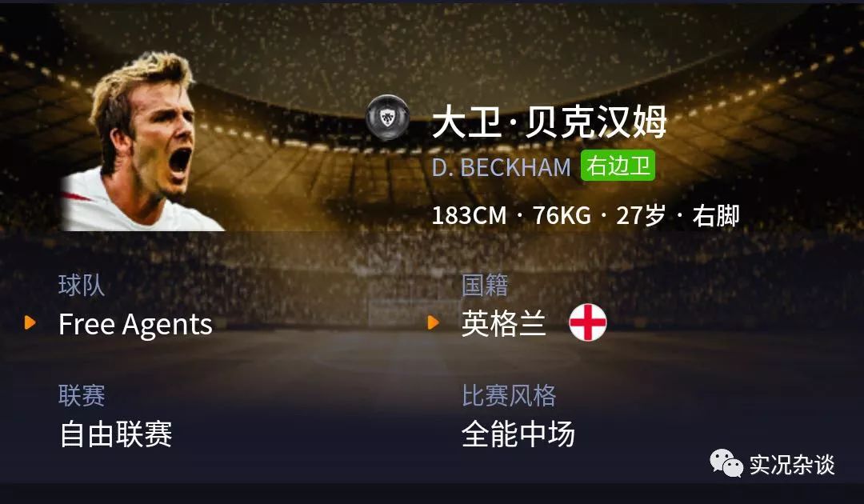Click the England flag icon
864x504 pixels.
[x=588, y=322]
